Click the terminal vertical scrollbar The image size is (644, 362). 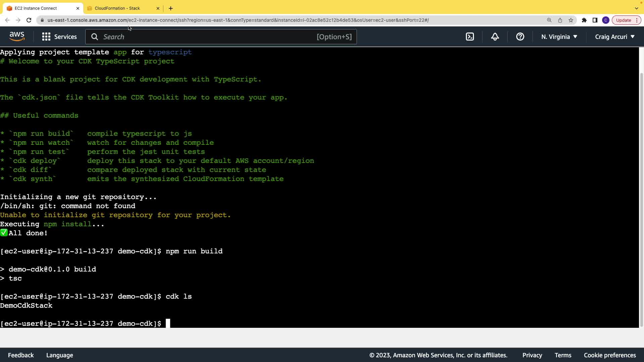pyautogui.click(x=642, y=198)
